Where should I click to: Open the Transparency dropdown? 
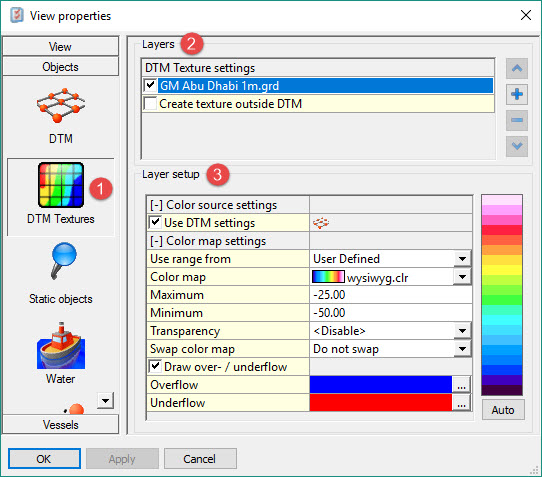click(462, 331)
